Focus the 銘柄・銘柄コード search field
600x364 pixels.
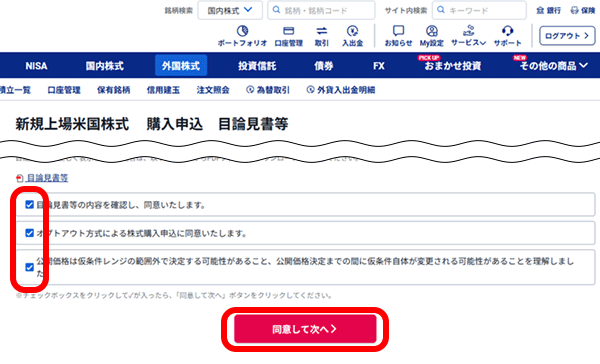click(321, 10)
